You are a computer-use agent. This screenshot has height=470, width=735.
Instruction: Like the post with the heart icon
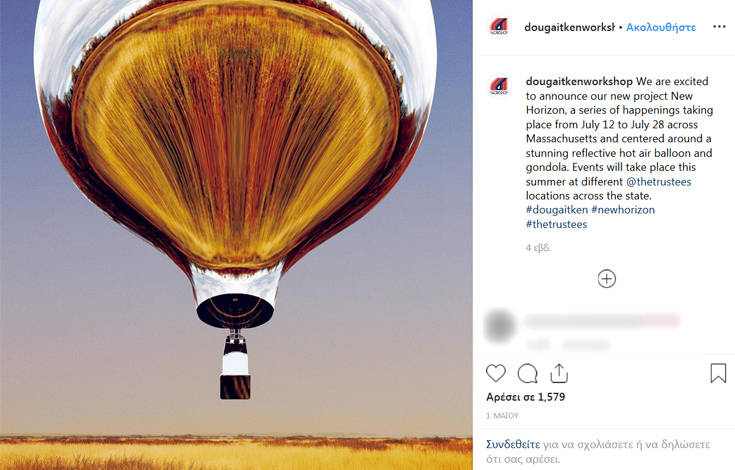(495, 373)
